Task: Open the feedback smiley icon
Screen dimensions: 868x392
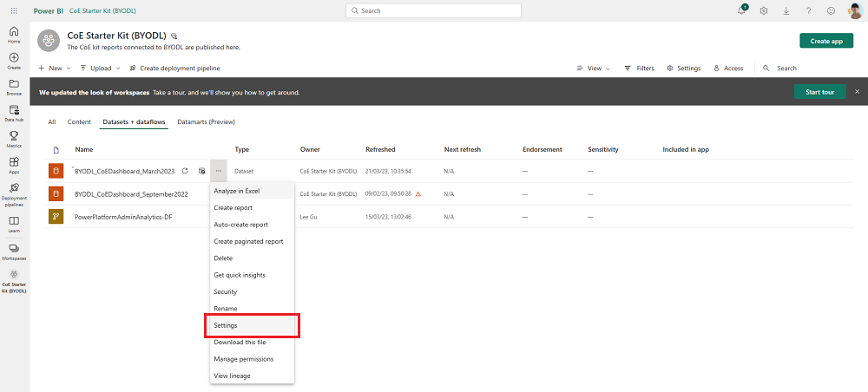Action: coord(831,10)
